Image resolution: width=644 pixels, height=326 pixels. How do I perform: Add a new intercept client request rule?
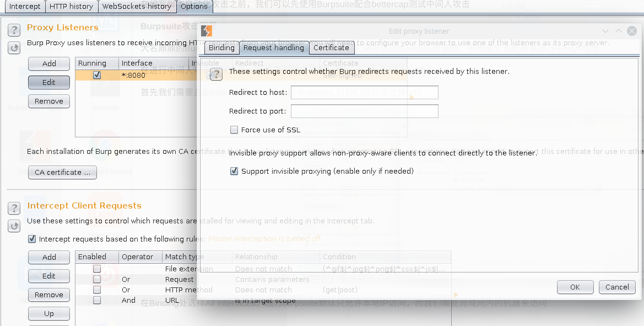pyautogui.click(x=49, y=258)
